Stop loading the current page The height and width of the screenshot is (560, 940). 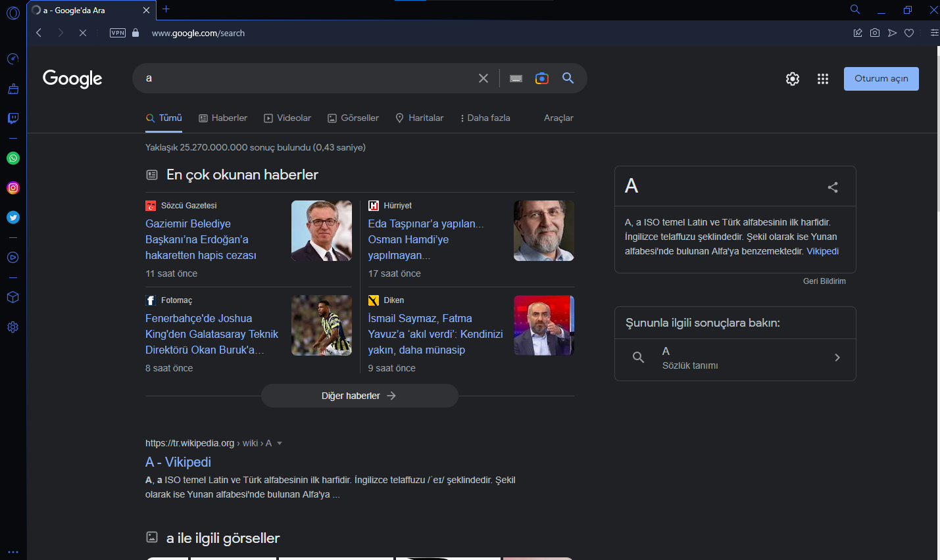point(83,33)
